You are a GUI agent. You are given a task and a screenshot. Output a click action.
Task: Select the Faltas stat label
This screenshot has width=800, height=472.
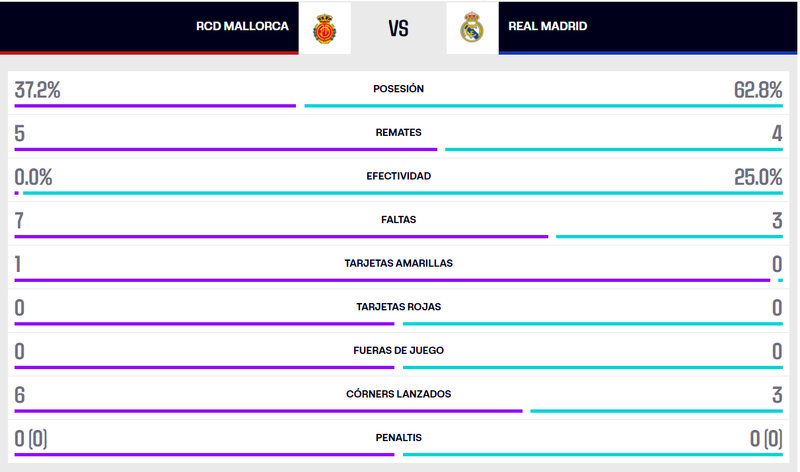click(398, 219)
